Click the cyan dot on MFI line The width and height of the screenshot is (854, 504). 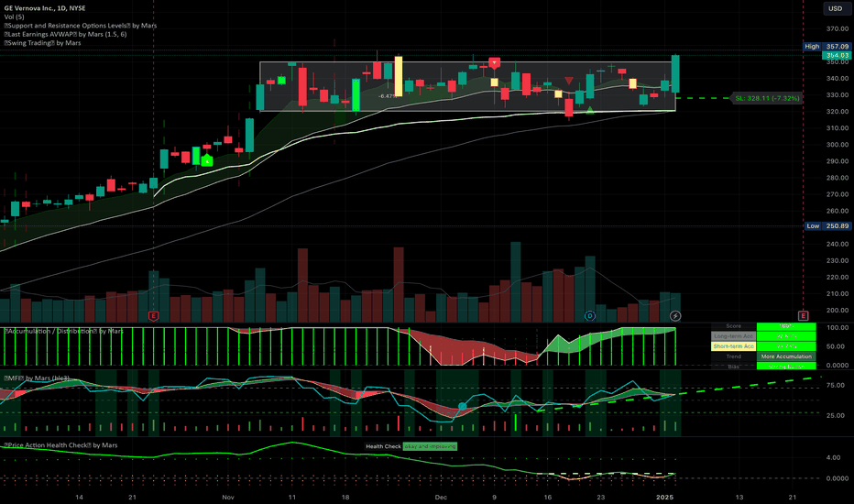tap(463, 407)
